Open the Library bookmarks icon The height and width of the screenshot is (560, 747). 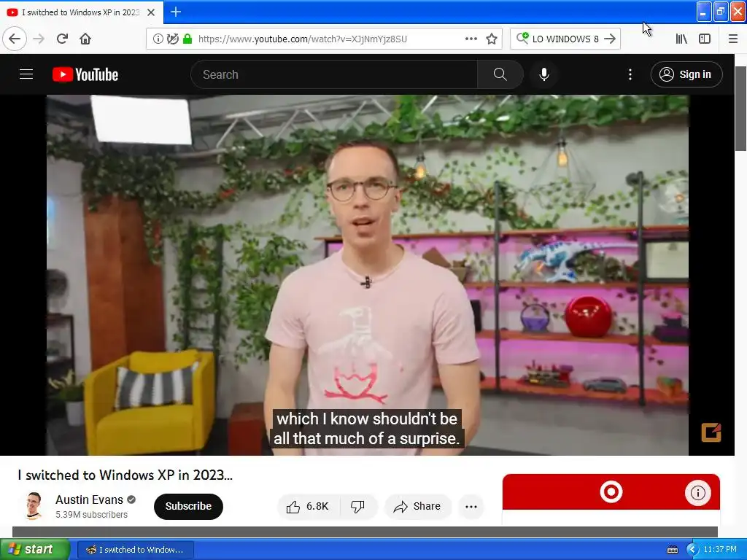pyautogui.click(x=681, y=39)
